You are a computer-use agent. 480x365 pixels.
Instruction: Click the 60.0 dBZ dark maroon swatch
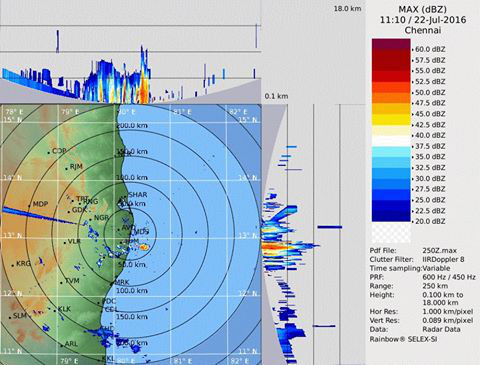[x=391, y=44]
